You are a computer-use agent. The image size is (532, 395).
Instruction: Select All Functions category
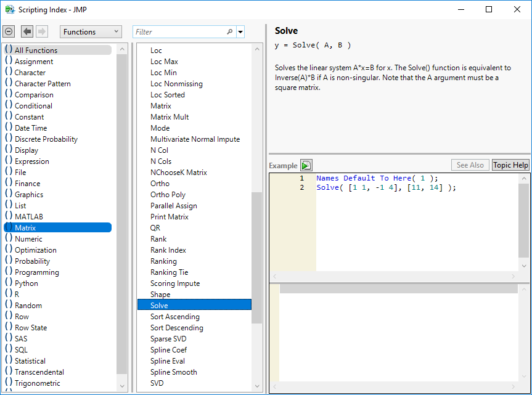pyautogui.click(x=36, y=50)
